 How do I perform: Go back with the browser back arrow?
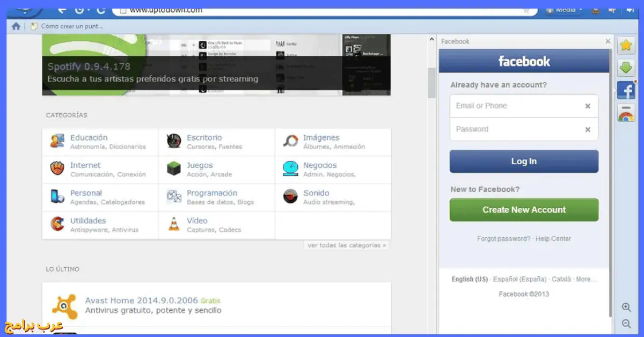62,9
